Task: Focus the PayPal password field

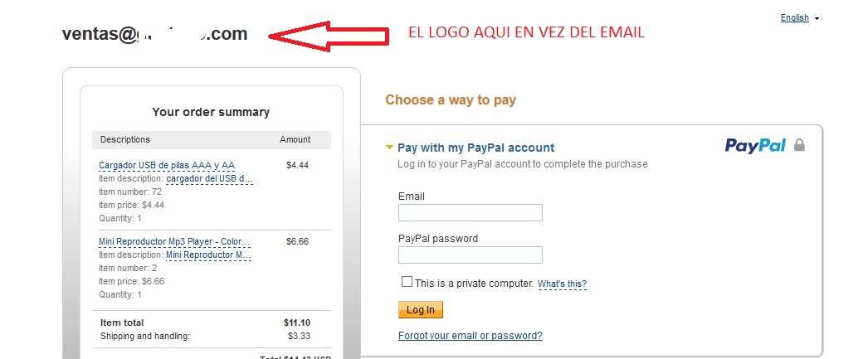Action: pyautogui.click(x=471, y=255)
